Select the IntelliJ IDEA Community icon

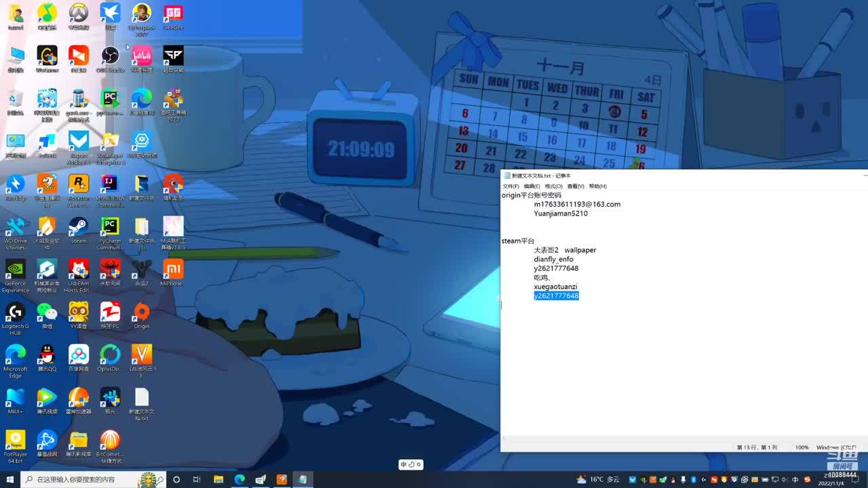109,190
